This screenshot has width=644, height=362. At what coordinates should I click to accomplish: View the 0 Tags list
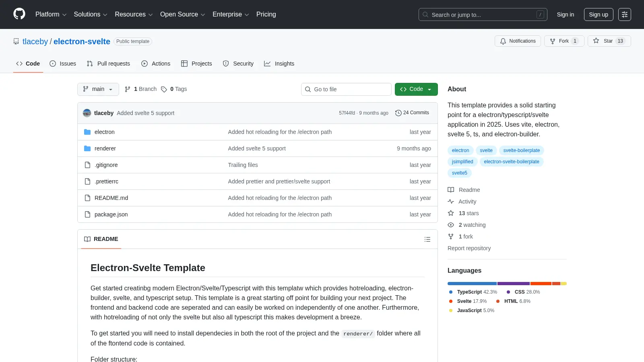coord(174,89)
